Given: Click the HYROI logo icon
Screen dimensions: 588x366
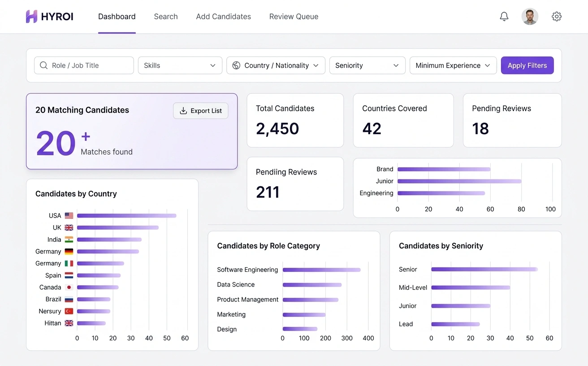Looking at the screenshot, I should (31, 17).
